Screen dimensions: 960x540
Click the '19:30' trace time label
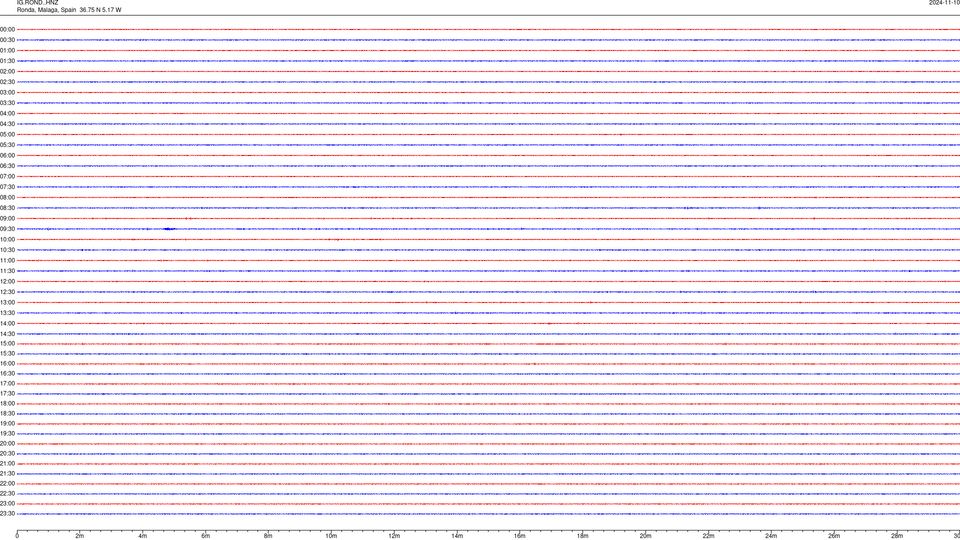tap(7, 433)
